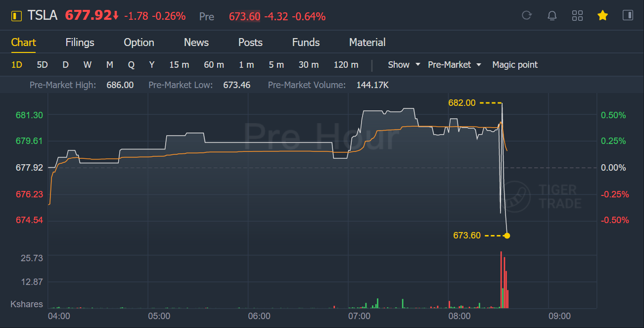The height and width of the screenshot is (328, 644).
Task: Choose the 30 m interval
Action: 309,65
